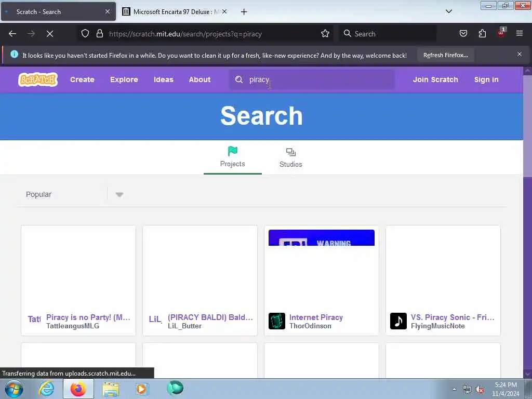
Task: Click the info icon in the notification bar
Action: tap(14, 54)
